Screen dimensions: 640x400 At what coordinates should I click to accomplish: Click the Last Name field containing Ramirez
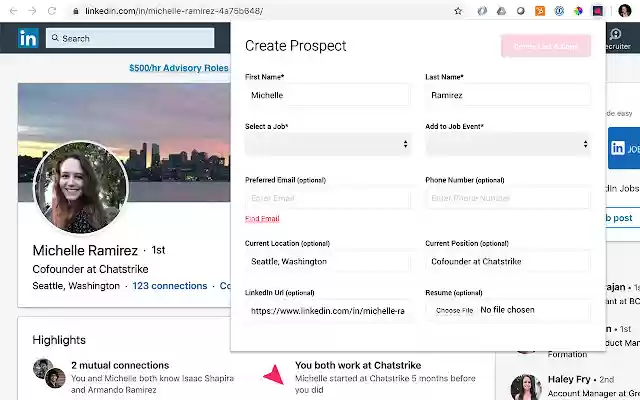click(x=508, y=95)
